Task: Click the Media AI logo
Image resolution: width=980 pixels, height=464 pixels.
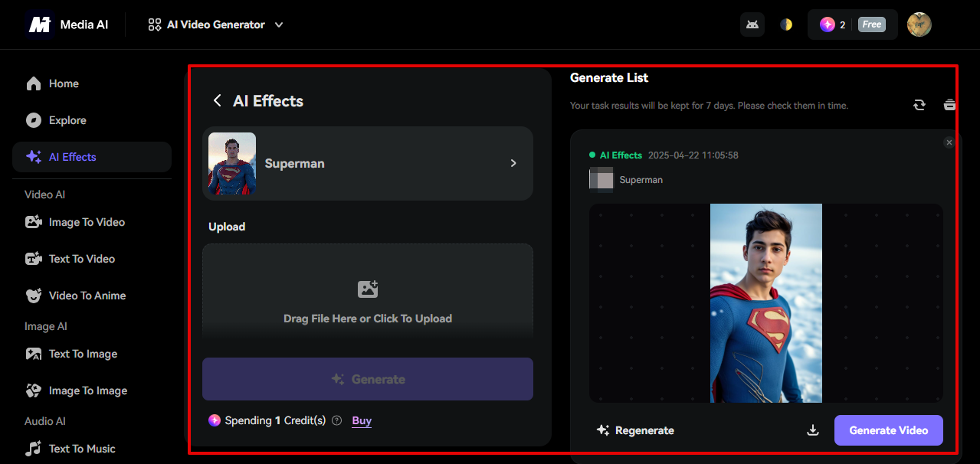Action: 68,25
